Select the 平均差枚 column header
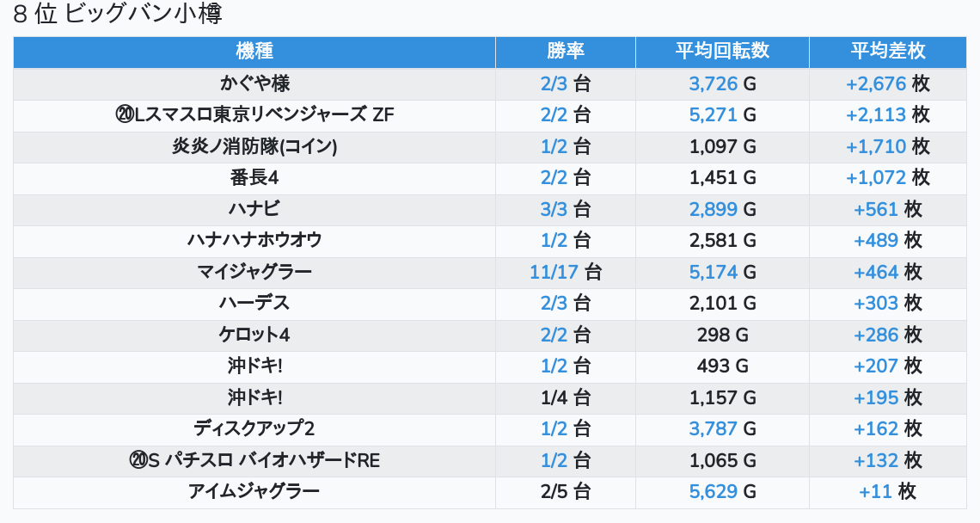The height and width of the screenshot is (523, 980). coord(888,51)
